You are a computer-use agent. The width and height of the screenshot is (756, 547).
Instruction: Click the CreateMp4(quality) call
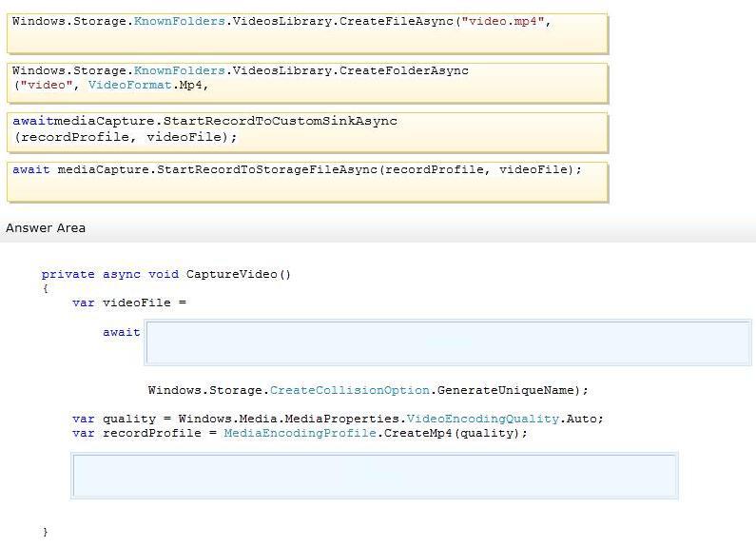452,433
